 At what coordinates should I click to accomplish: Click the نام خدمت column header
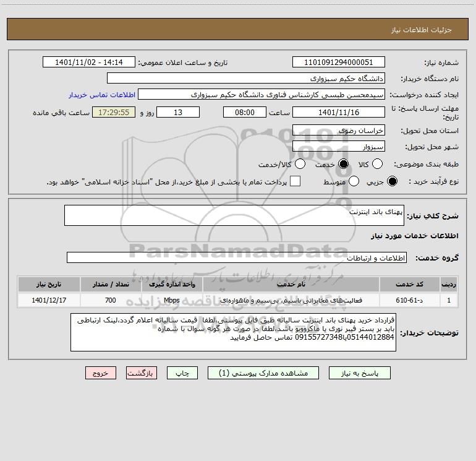click(291, 284)
